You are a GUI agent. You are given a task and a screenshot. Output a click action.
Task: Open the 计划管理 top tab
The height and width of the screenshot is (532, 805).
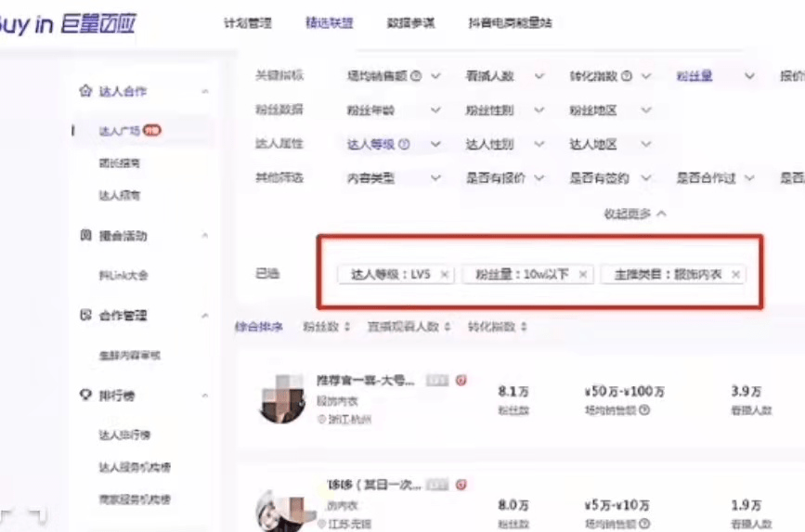click(248, 23)
